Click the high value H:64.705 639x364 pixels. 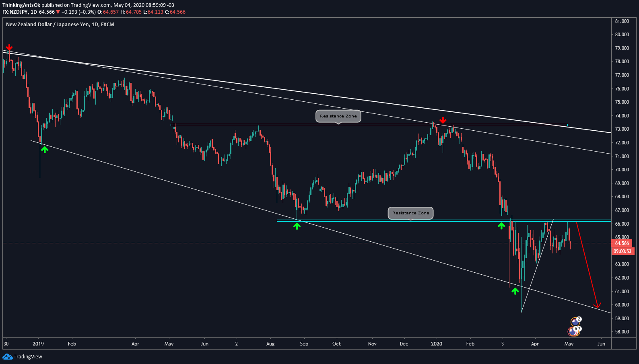(131, 12)
